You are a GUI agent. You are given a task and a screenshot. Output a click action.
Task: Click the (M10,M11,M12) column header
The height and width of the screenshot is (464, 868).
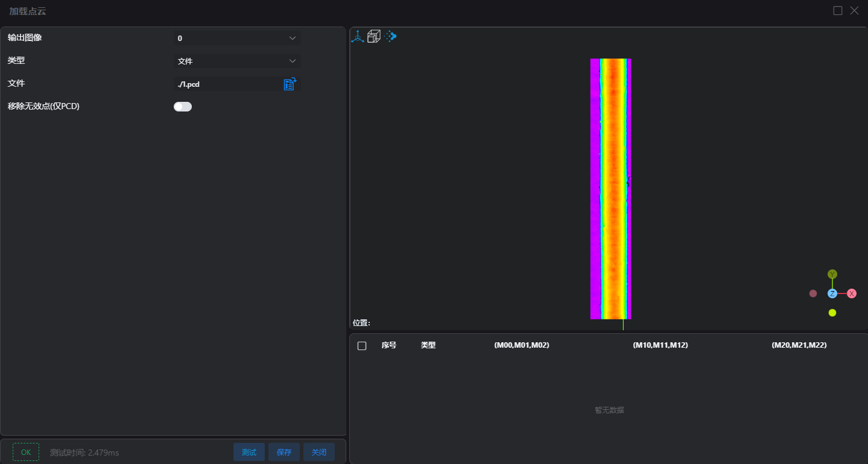[661, 345]
